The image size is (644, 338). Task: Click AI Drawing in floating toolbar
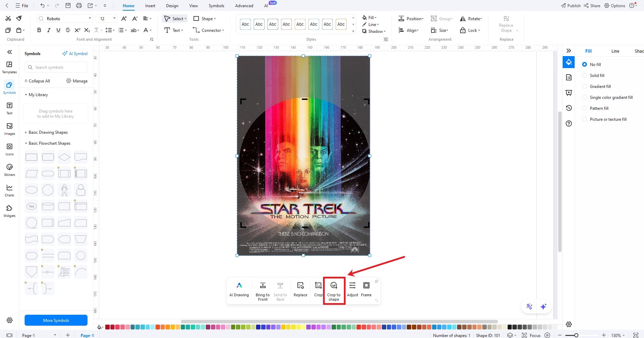coord(239,289)
